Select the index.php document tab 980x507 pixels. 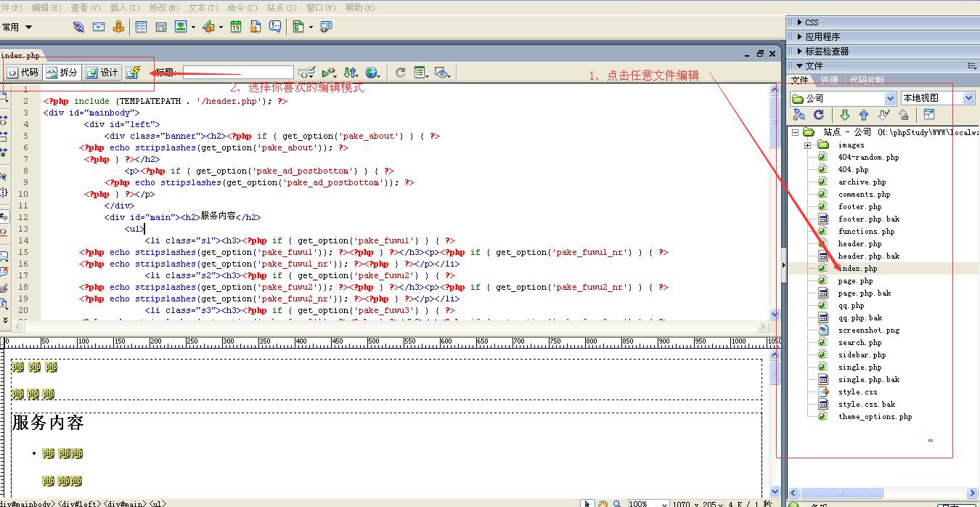[x=20, y=55]
